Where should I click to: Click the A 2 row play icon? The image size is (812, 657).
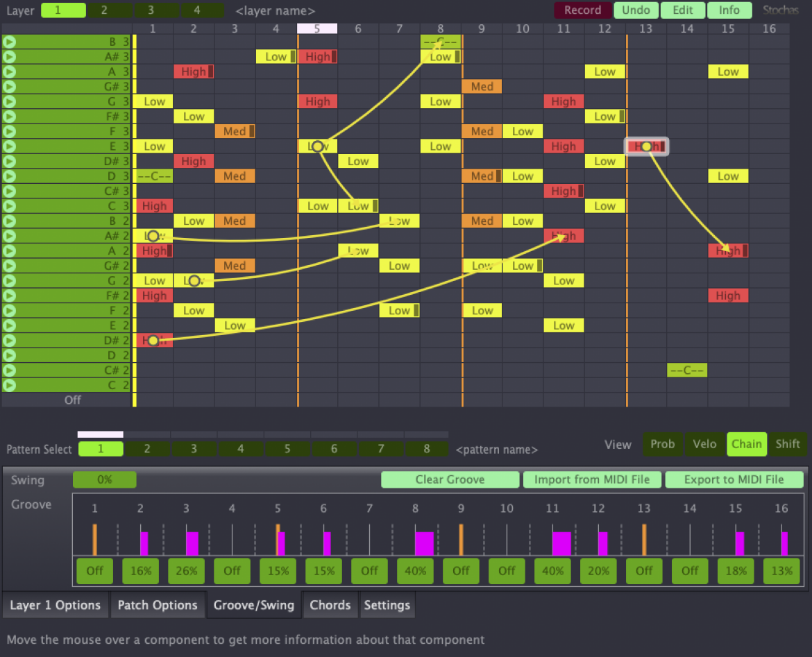click(9, 251)
